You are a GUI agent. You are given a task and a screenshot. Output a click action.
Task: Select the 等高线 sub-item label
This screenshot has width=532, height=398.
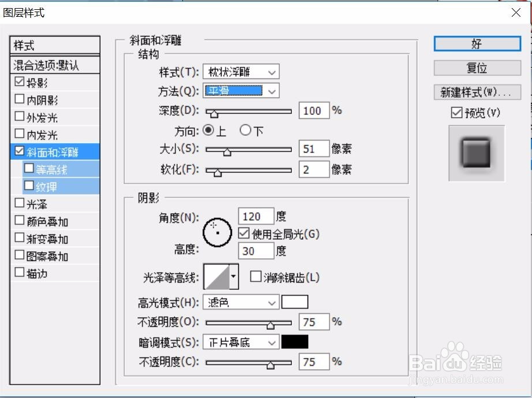coord(51,169)
